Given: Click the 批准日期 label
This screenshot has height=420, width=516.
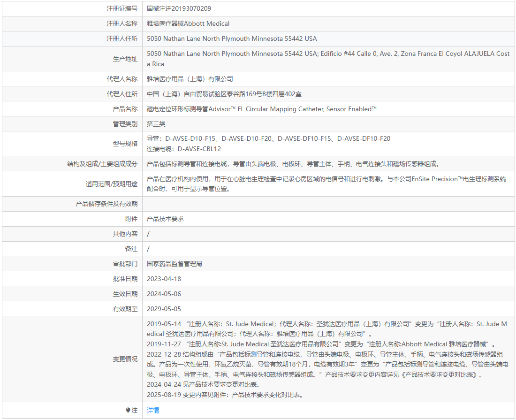Looking at the screenshot, I should (x=125, y=279).
